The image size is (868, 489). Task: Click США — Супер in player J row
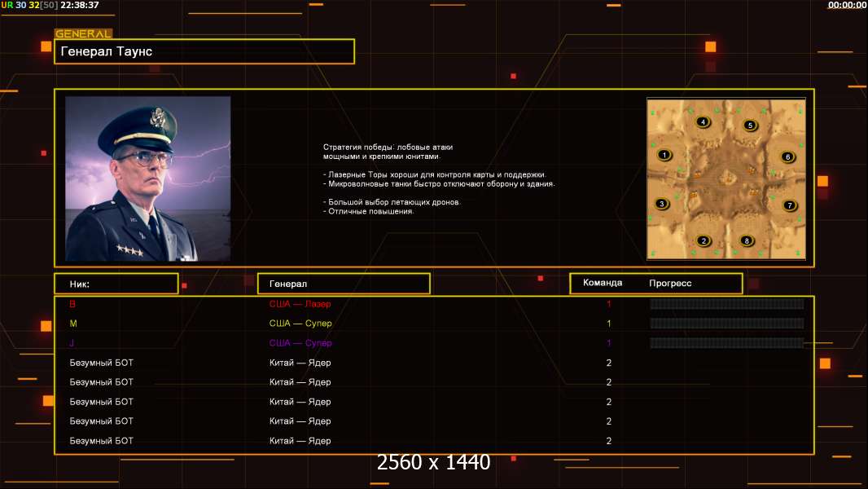(300, 343)
